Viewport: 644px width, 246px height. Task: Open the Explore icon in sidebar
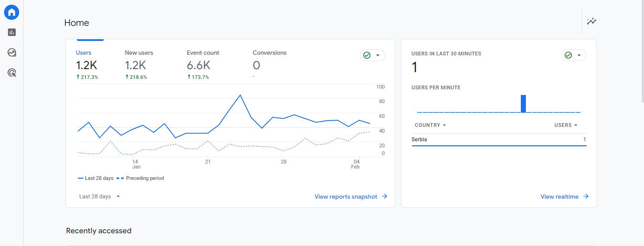(12, 52)
